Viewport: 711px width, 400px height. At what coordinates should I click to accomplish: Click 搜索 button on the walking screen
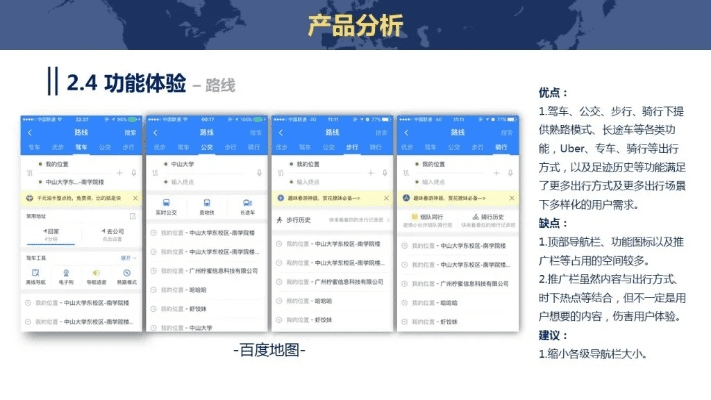[381, 133]
